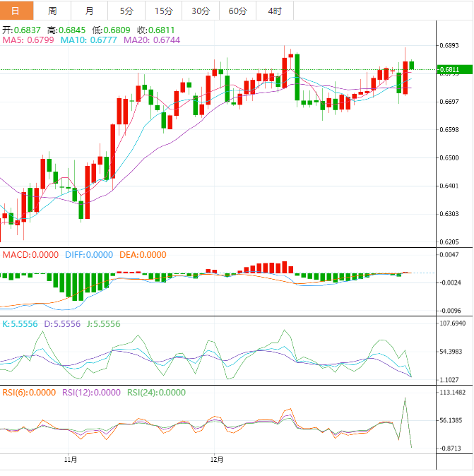
Task: Select the 日 daily timeframe tab
Action: click(16, 11)
